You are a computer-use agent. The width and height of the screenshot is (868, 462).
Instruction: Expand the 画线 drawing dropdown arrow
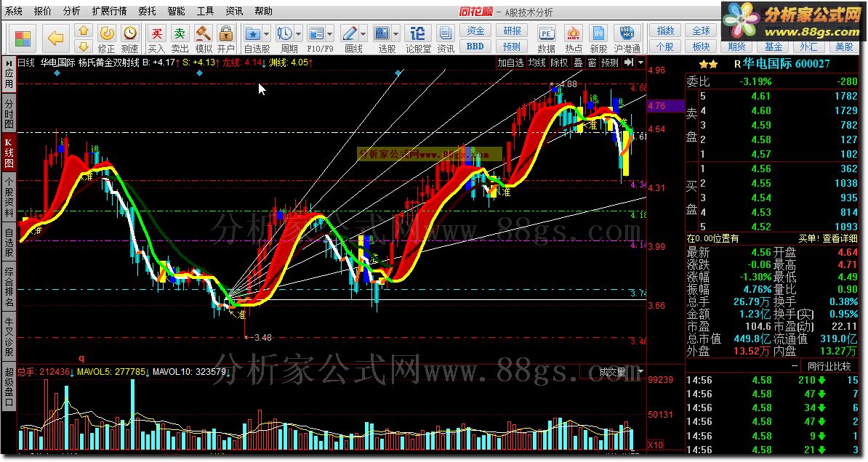coord(363,33)
